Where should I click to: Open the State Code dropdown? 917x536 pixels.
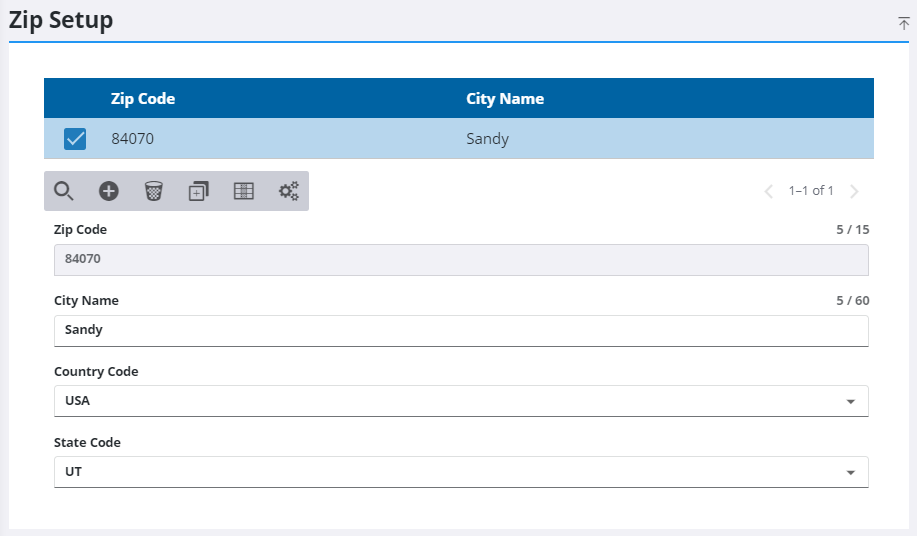(461, 472)
